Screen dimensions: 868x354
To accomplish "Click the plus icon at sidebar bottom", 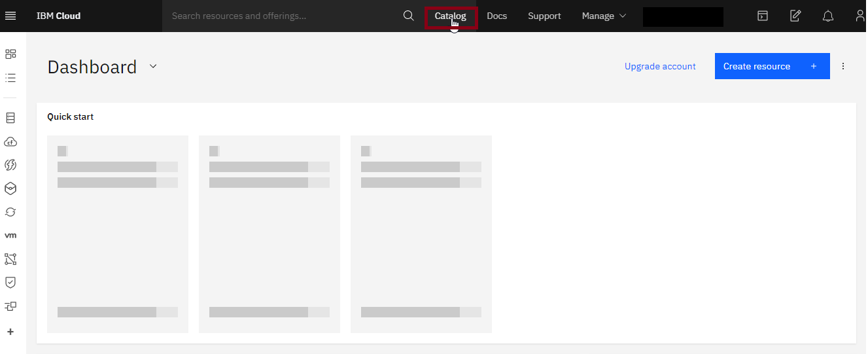I will pos(10,332).
